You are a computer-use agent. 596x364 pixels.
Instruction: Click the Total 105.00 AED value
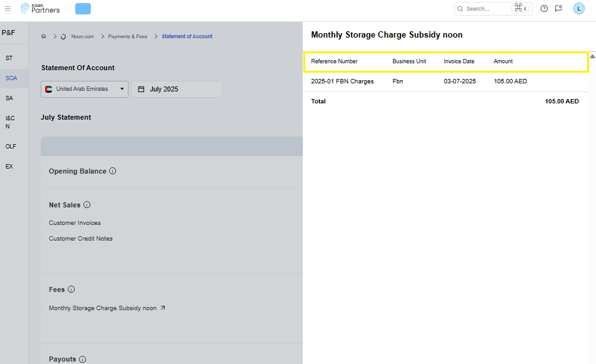pos(562,101)
